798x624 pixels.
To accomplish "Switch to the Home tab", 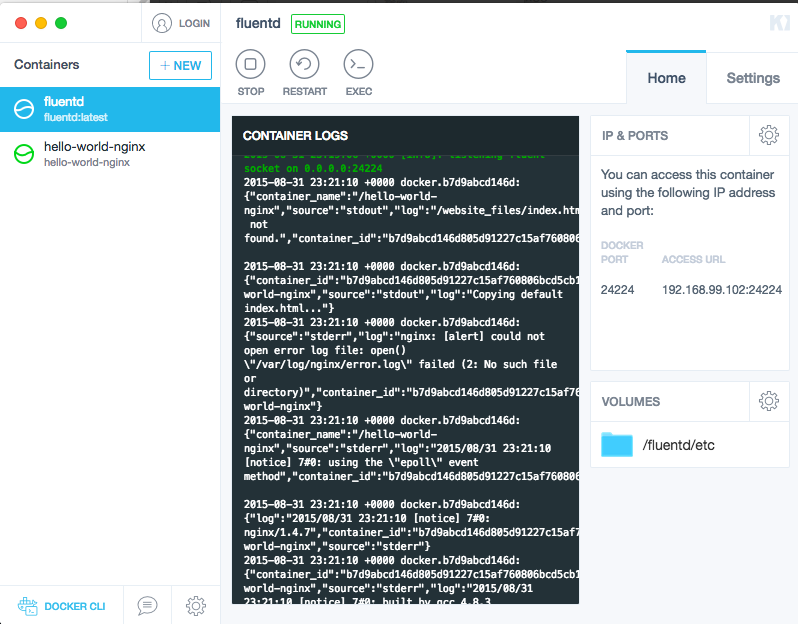I will [x=666, y=78].
